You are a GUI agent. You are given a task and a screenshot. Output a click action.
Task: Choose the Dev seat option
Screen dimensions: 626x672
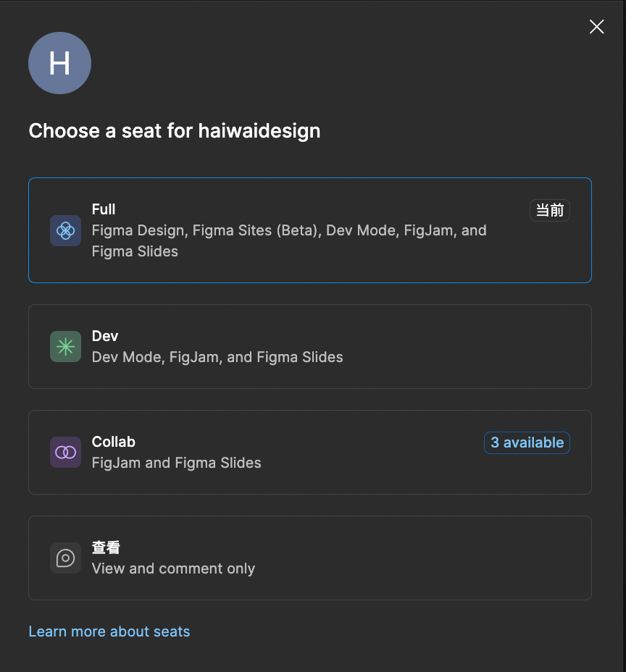coord(310,346)
